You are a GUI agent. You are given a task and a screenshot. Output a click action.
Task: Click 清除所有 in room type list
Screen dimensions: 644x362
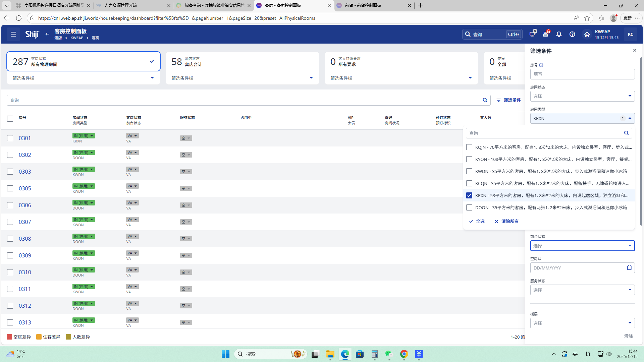coord(507,221)
